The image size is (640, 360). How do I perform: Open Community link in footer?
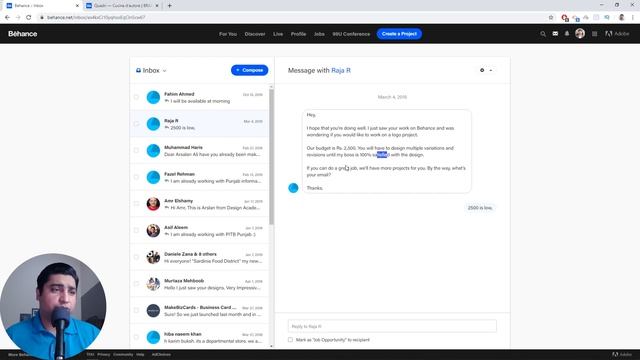tap(123, 354)
